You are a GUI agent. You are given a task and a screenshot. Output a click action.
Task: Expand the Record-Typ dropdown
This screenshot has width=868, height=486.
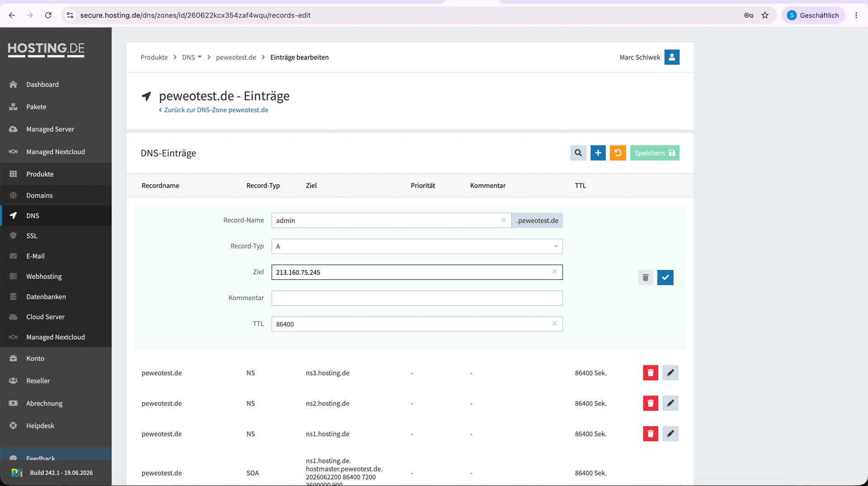point(417,246)
